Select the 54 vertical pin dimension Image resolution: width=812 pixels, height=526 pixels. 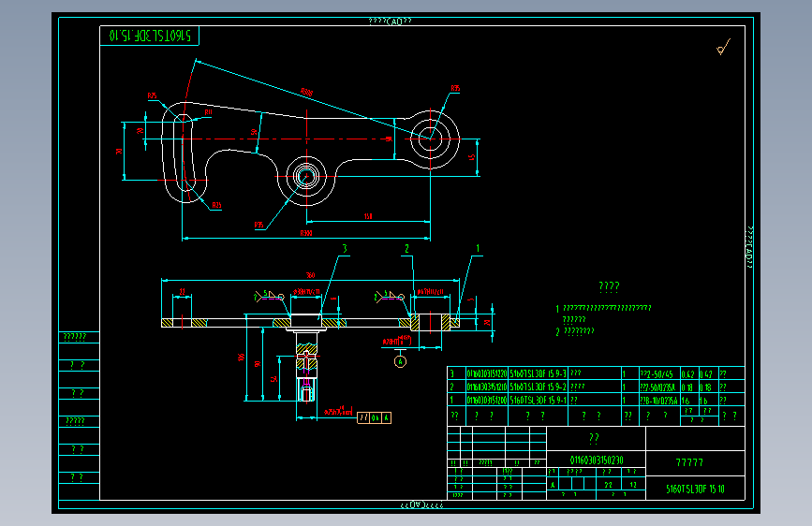(x=274, y=379)
